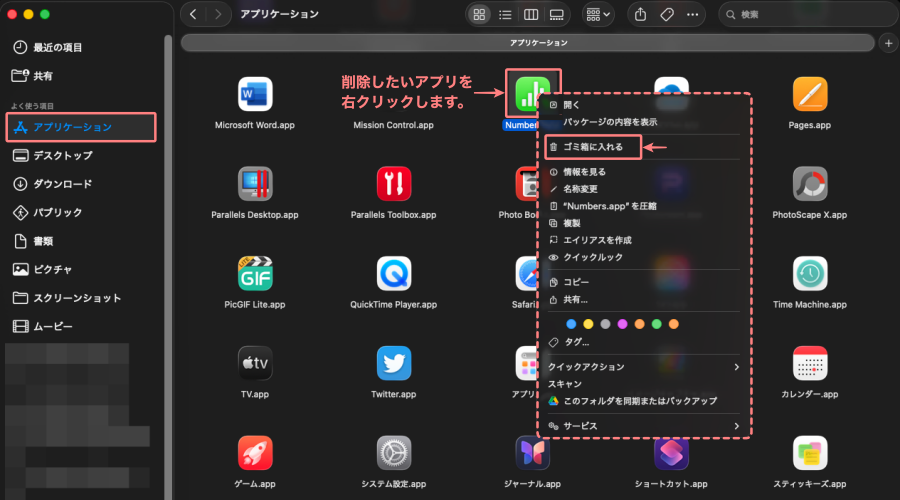Expand クイックアクション submenu
The width and height of the screenshot is (900, 500).
[x=643, y=367]
